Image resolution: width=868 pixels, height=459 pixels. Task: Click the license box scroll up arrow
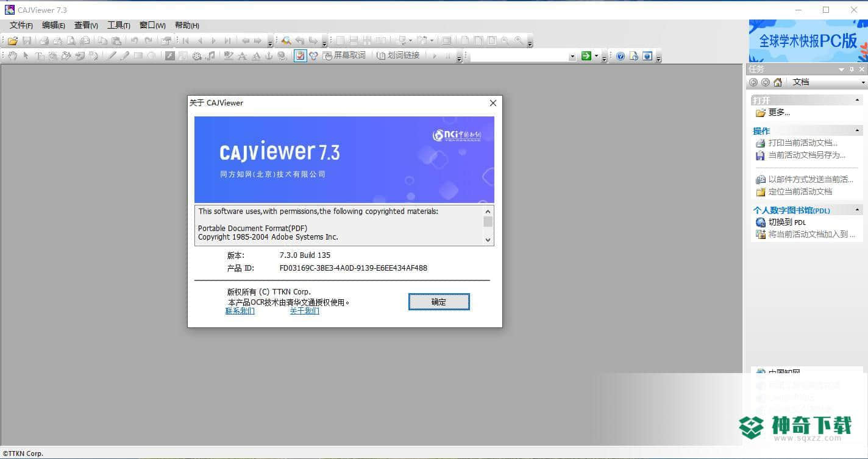click(x=488, y=210)
